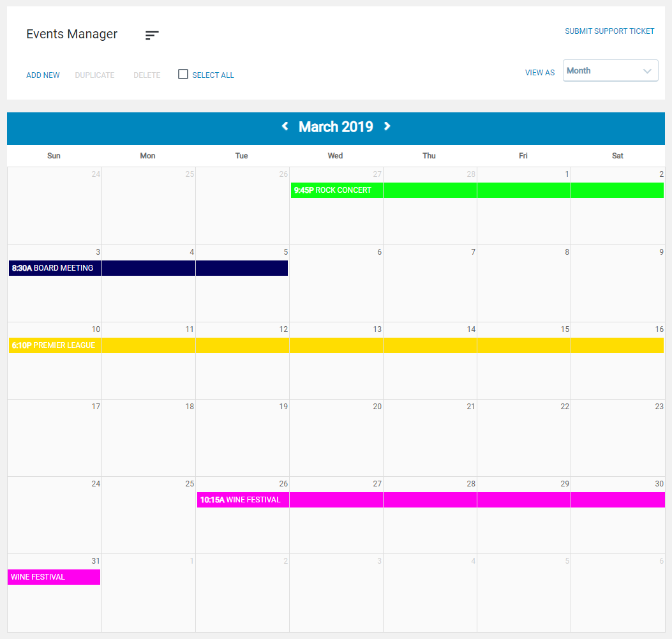
Task: Select day 13 in the calendar
Action: (x=377, y=329)
